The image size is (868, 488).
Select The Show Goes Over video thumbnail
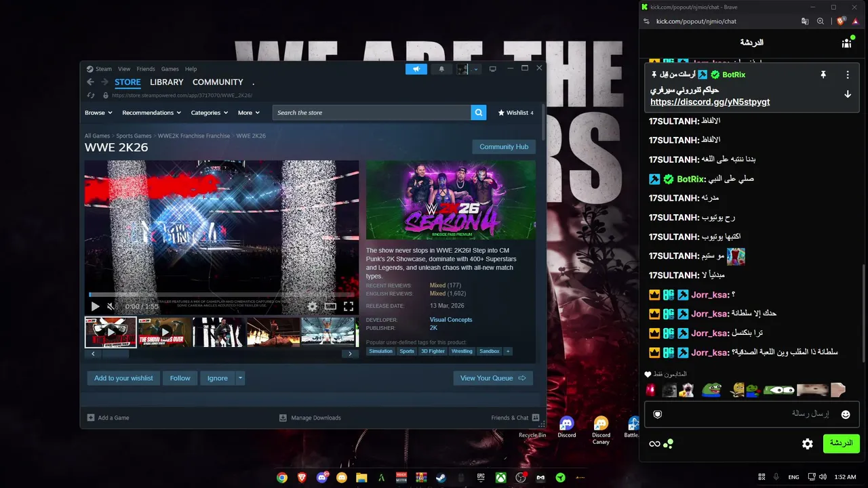click(165, 332)
